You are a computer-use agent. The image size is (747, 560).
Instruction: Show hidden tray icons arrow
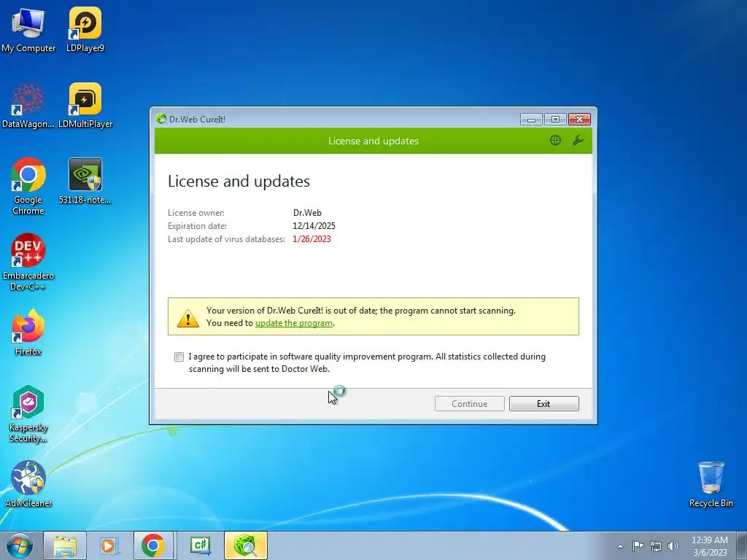(x=620, y=546)
